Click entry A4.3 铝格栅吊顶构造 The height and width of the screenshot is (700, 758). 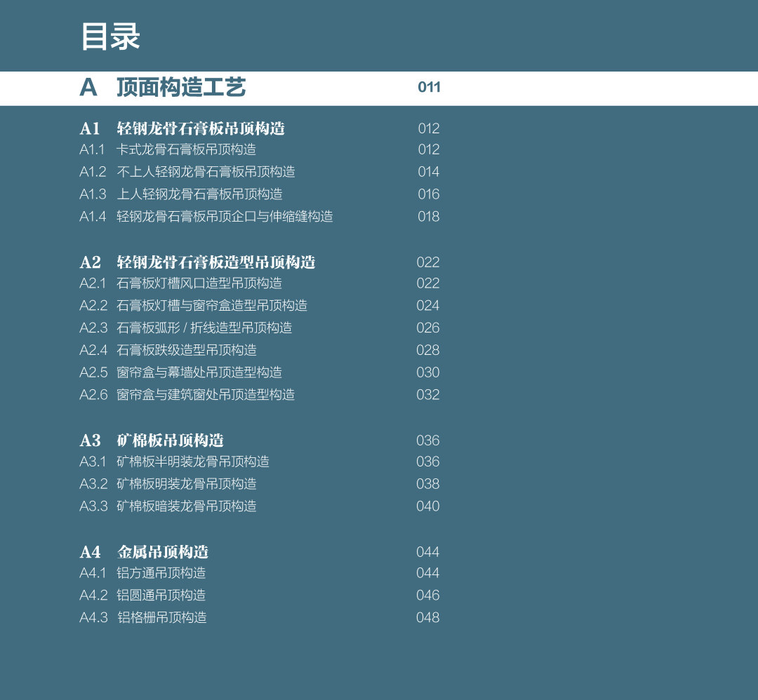143,617
